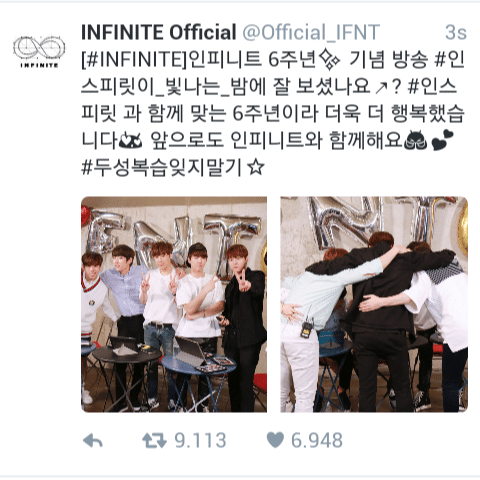Click the crown emoji after 니다
Image resolution: width=480 pixels, height=480 pixels.
[x=131, y=141]
